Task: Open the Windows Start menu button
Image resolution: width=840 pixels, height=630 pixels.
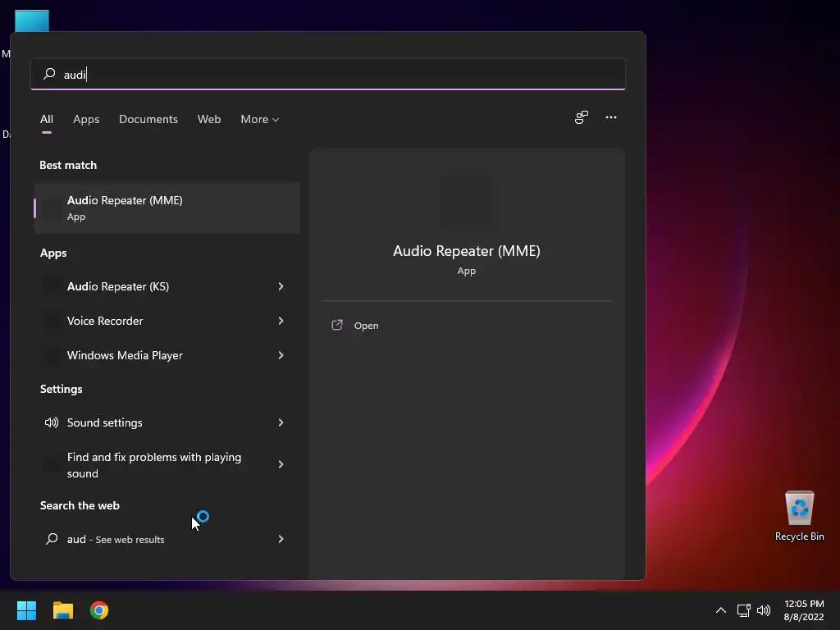Action: tap(26, 610)
